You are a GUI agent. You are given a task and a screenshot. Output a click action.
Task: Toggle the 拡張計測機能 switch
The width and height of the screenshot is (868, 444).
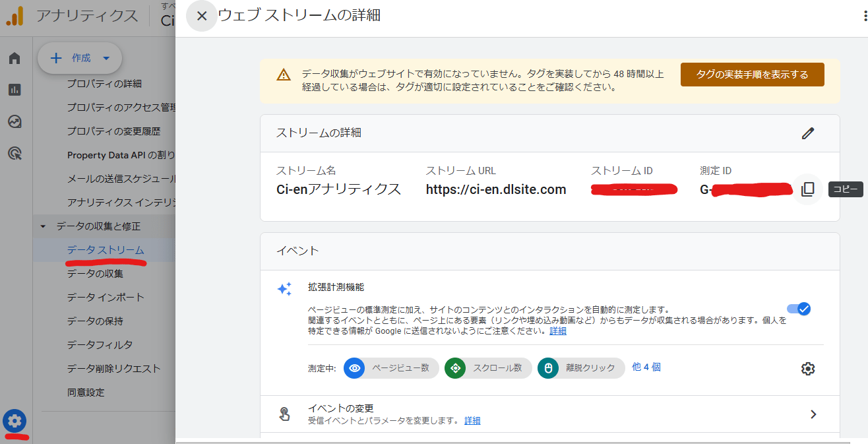pos(799,309)
